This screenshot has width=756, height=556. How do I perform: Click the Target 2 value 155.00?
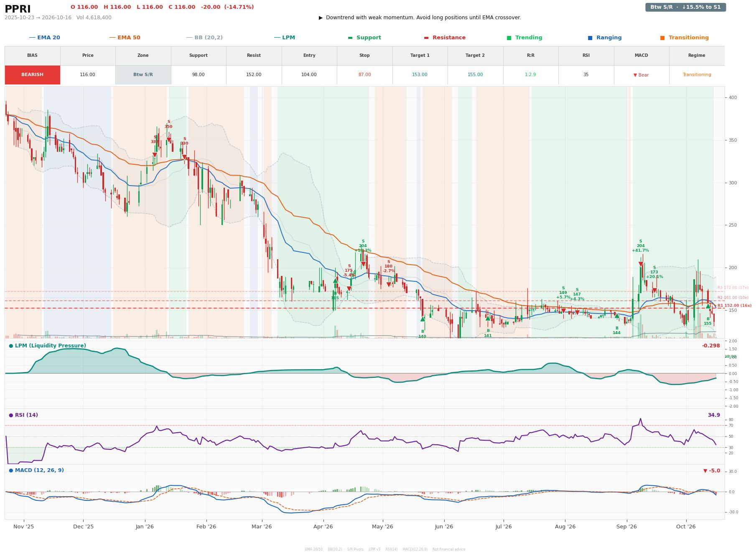point(475,75)
